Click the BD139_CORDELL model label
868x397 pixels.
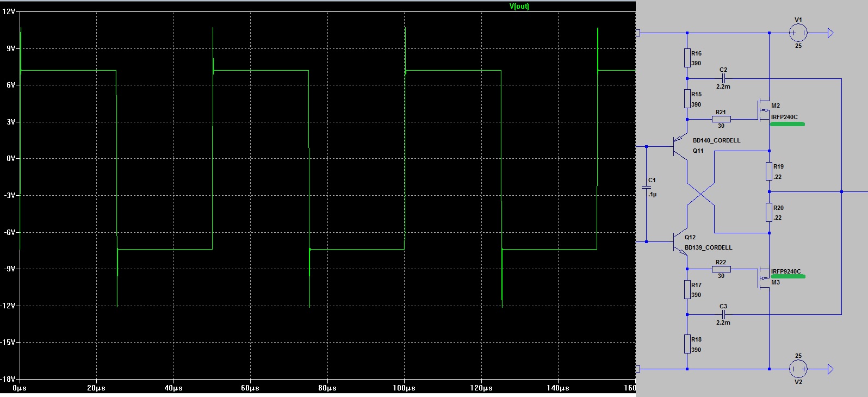[x=708, y=247]
